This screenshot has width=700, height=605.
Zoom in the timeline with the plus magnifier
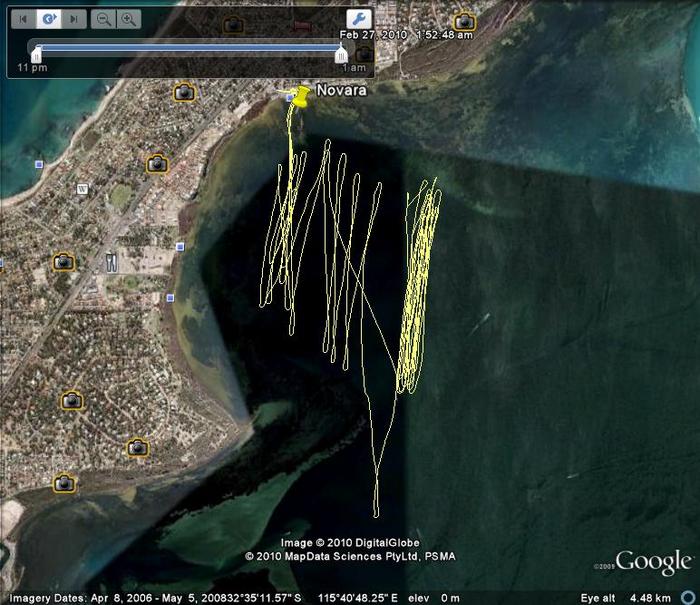coord(129,19)
